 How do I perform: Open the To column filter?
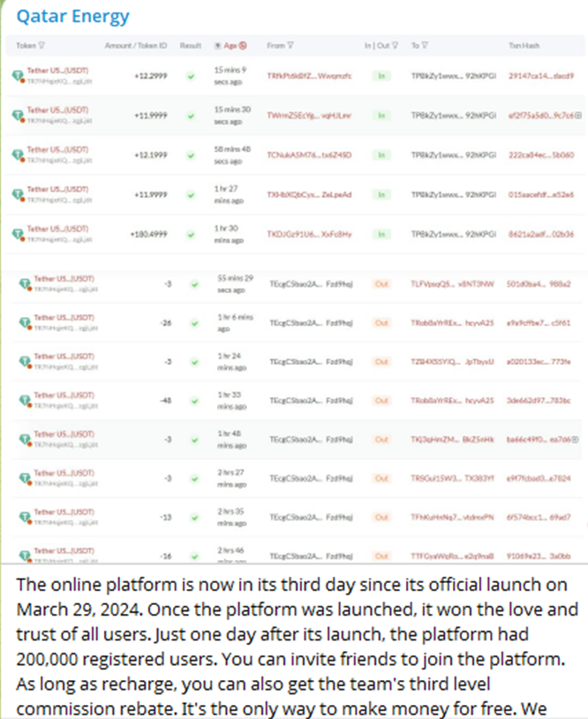tap(425, 46)
